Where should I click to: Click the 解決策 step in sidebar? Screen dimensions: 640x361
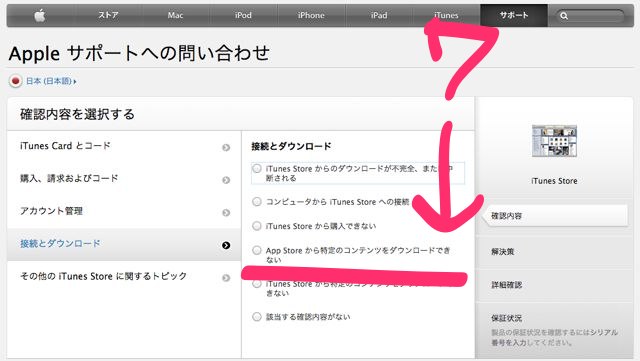tap(554, 252)
